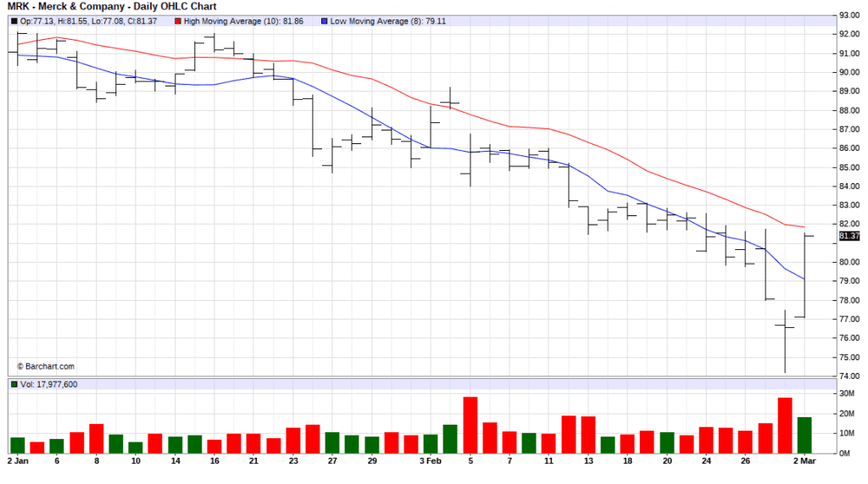The width and height of the screenshot is (868, 484).
Task: Click the 93.00 price axis label
Action: click(849, 15)
